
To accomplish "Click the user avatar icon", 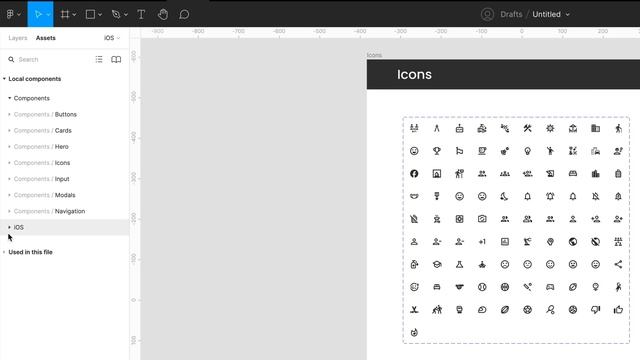I will click(487, 14).
